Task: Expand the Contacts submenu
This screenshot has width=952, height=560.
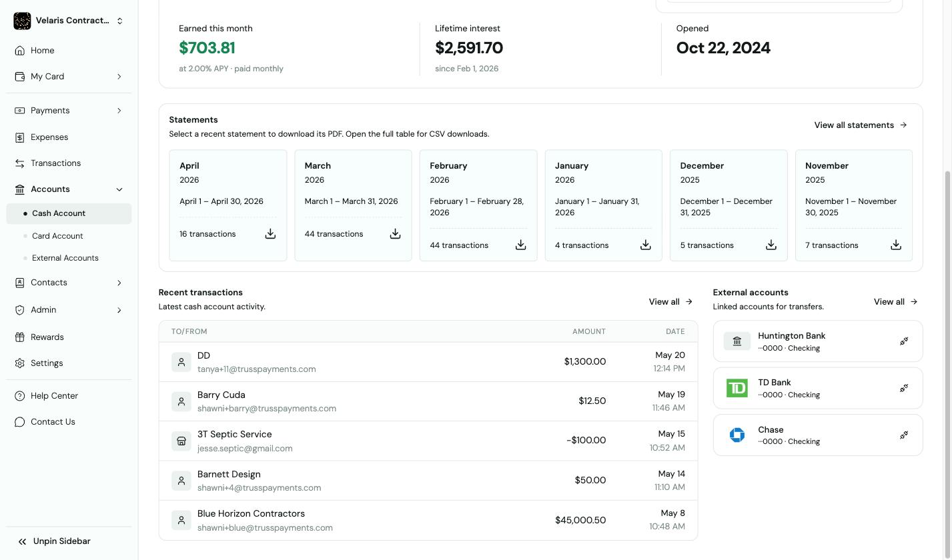Action: (x=119, y=283)
